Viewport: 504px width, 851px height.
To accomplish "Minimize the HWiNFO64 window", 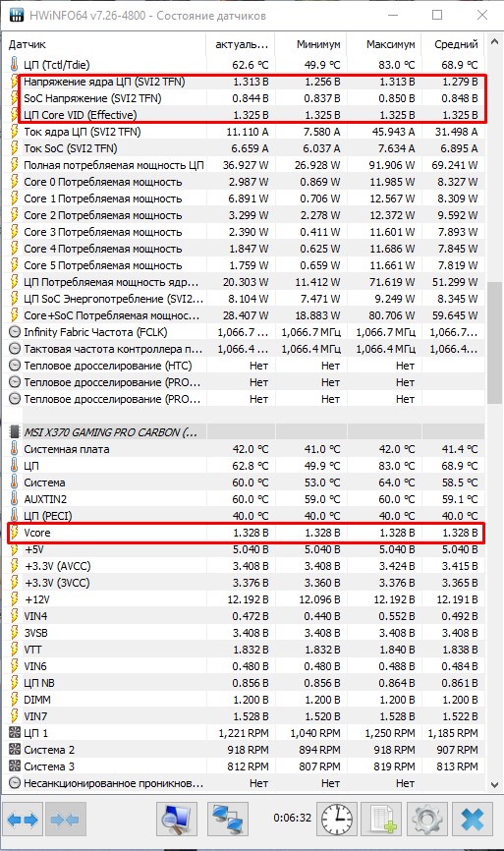I will 393,15.
